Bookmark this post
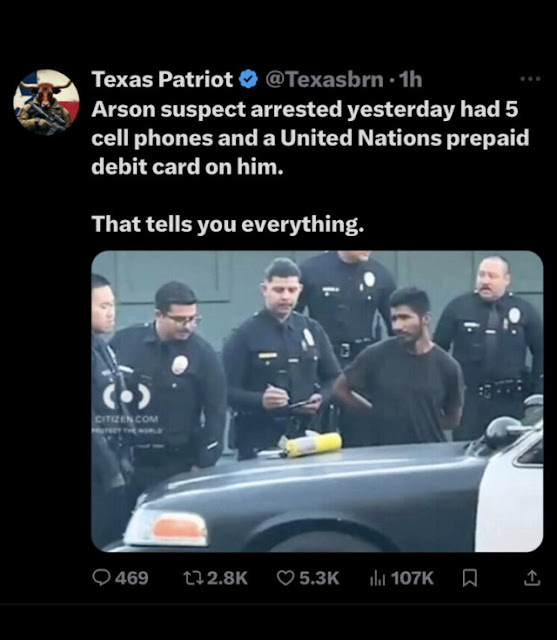Viewport: 557px width, 640px height. pos(470,578)
